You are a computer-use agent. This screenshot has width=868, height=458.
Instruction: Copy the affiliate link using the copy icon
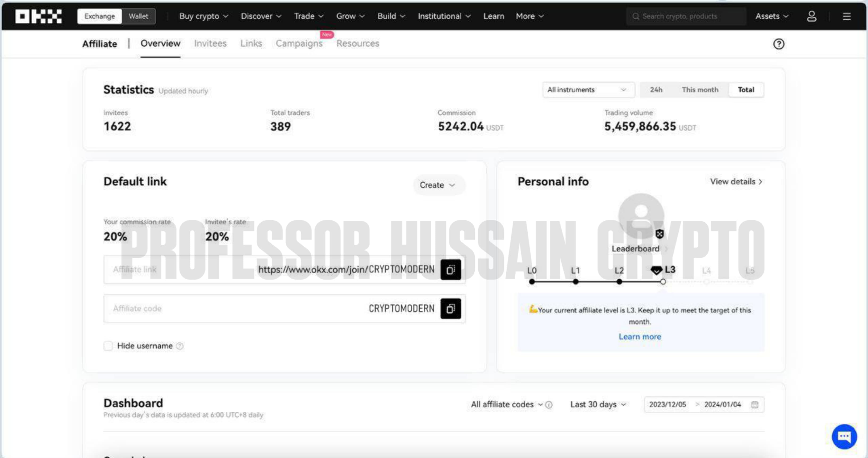click(451, 270)
